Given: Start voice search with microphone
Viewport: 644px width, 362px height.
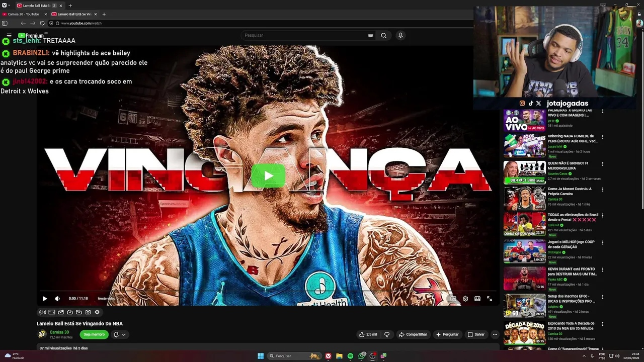Looking at the screenshot, I should click(x=400, y=35).
